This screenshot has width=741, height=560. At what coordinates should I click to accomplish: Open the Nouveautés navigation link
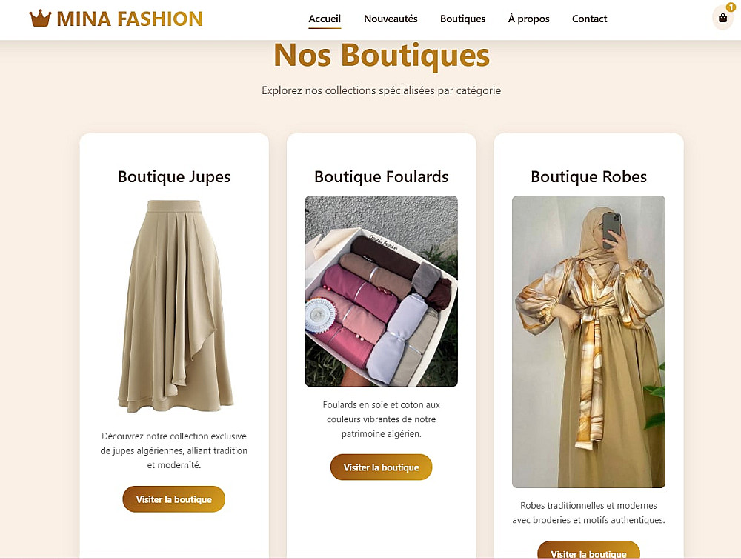391,19
